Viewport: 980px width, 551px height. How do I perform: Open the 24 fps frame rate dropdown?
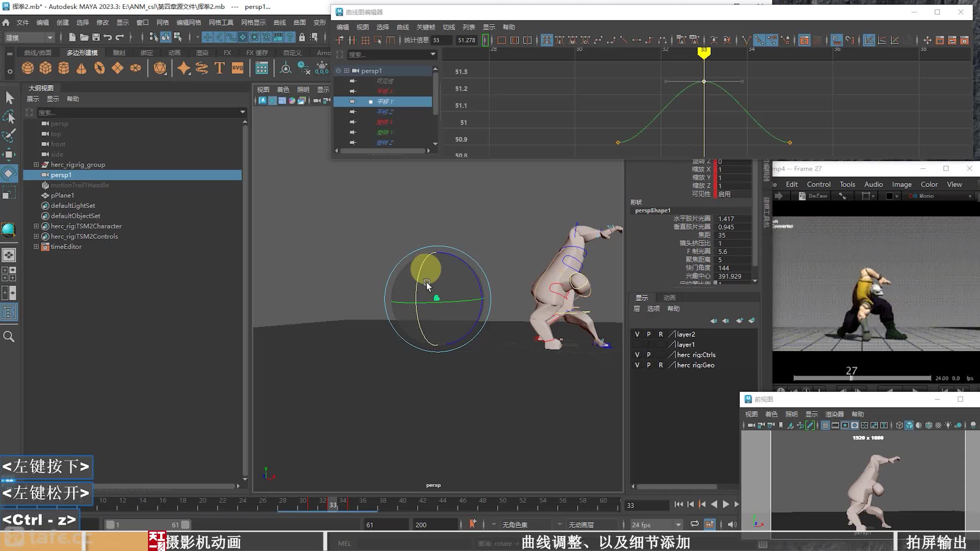[656, 525]
